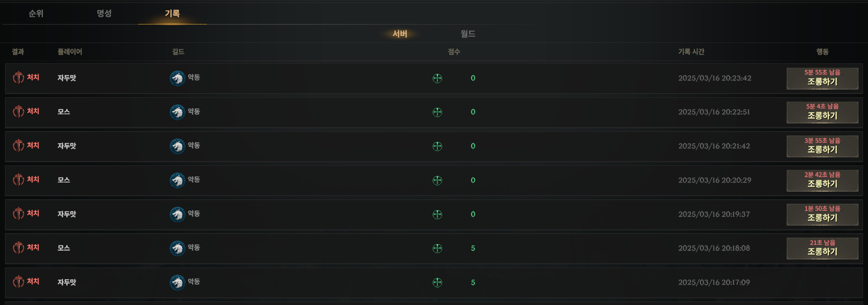The image size is (868, 305).
Task: Open the 명성 tab
Action: [x=104, y=14]
